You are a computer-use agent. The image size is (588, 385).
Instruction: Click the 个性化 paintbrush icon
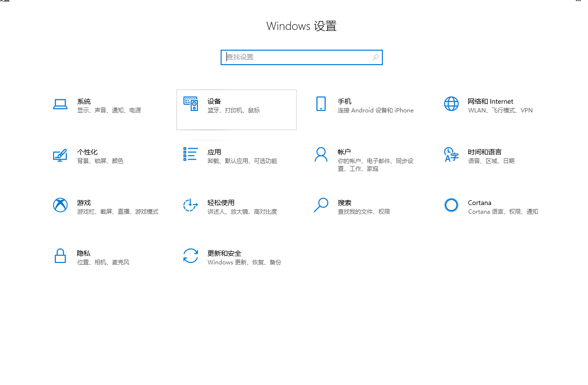60,155
